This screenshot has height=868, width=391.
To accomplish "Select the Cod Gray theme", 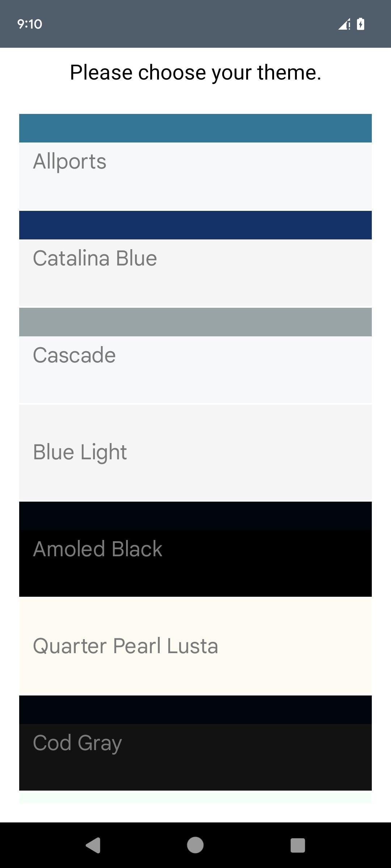I will (195, 743).
